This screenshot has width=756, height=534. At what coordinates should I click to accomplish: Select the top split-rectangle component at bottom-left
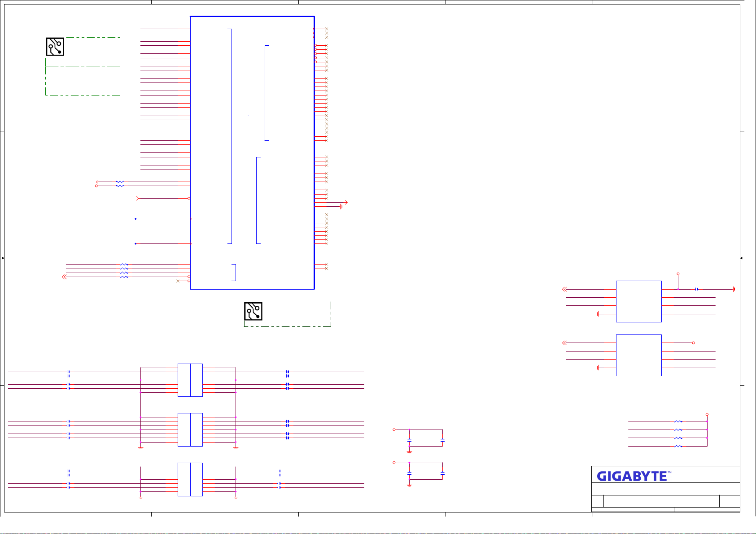point(190,380)
